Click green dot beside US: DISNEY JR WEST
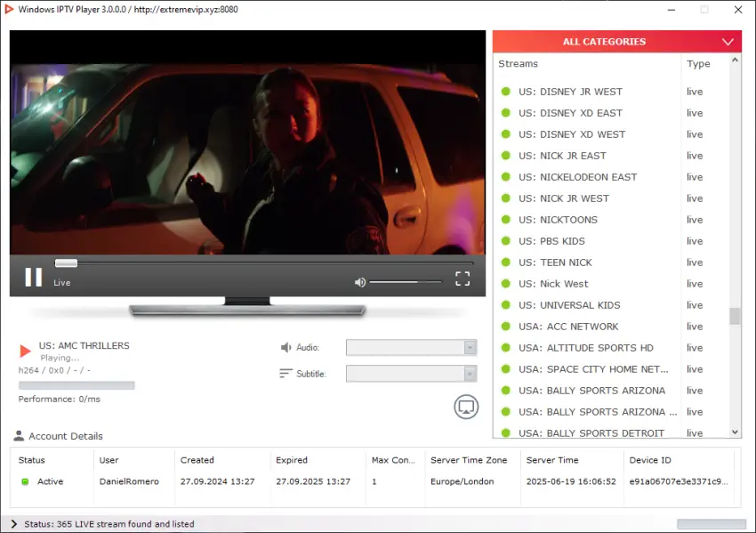The image size is (756, 533). [506, 91]
